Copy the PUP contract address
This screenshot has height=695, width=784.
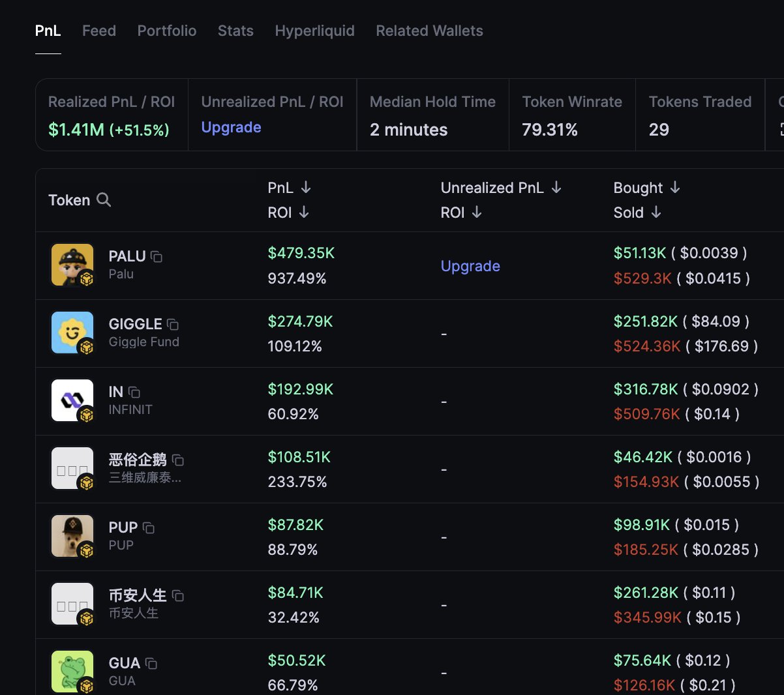[x=149, y=526]
